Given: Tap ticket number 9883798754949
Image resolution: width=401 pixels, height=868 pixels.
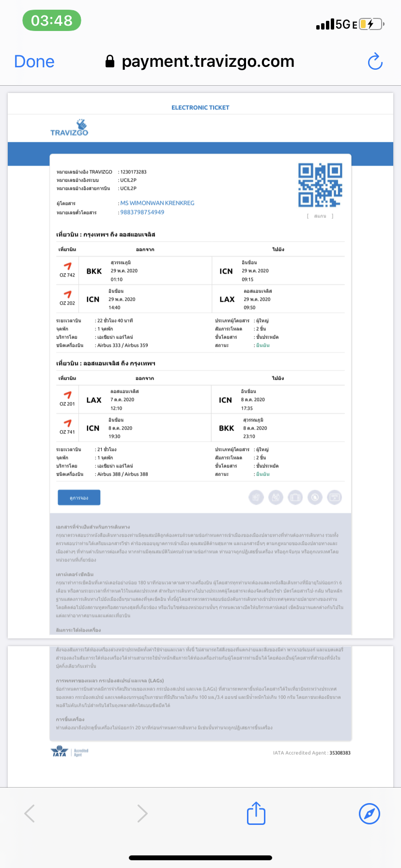Looking at the screenshot, I should [x=142, y=212].
